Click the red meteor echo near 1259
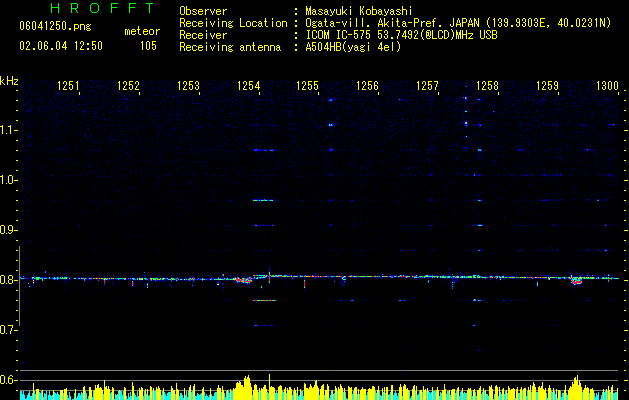Screen dimensions: 629x400 (x=576, y=280)
